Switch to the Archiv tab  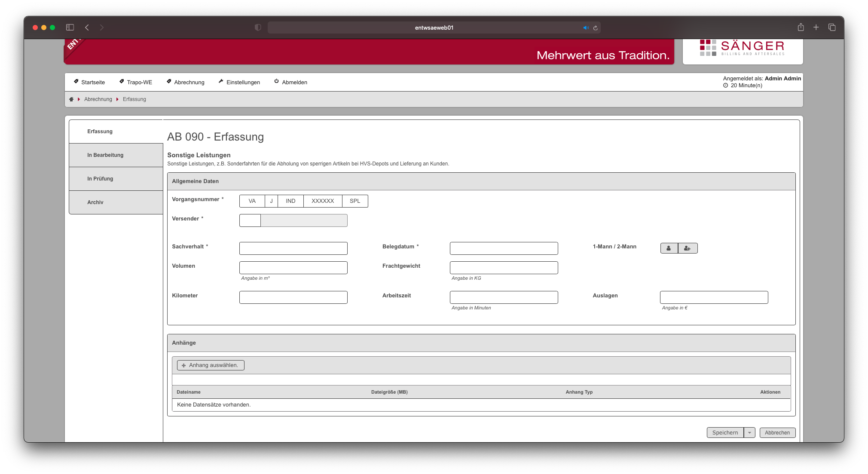click(x=116, y=202)
